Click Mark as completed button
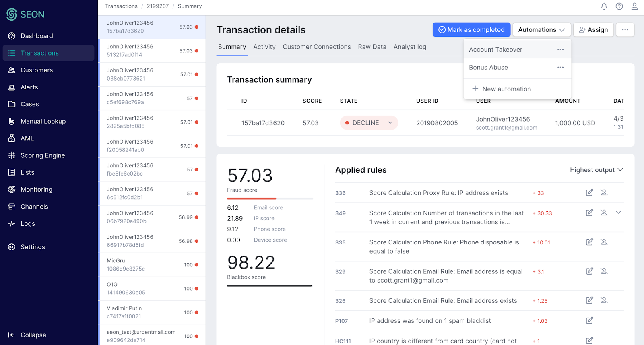 coord(471,30)
